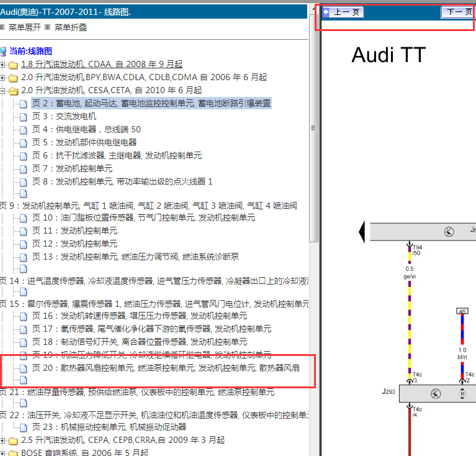Open 页 23：机械振动控制单元

[x=109, y=427]
